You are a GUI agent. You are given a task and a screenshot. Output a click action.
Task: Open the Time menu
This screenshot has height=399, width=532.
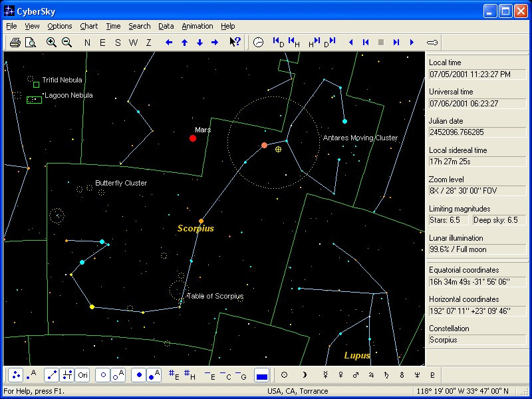click(113, 26)
